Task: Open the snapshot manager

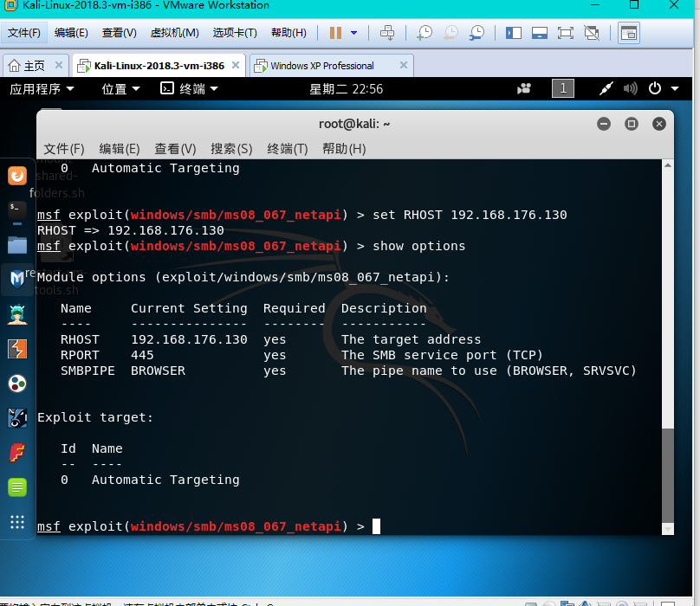Action: point(476,33)
